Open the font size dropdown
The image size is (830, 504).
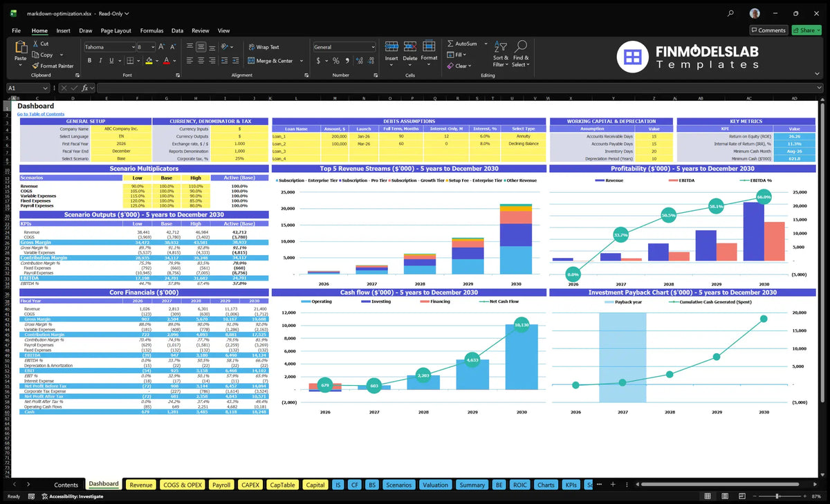(x=153, y=47)
